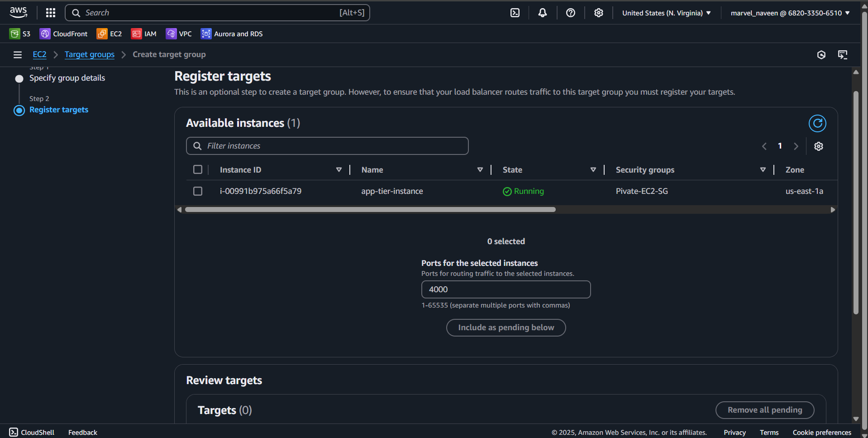Viewport: 868px width, 438px height.
Task: Click instance ID i-00991b975a66f5a79
Action: [261, 191]
